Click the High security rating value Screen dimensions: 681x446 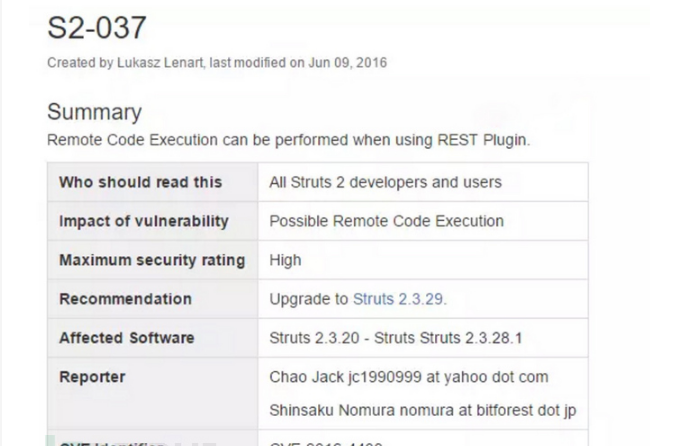click(x=285, y=260)
